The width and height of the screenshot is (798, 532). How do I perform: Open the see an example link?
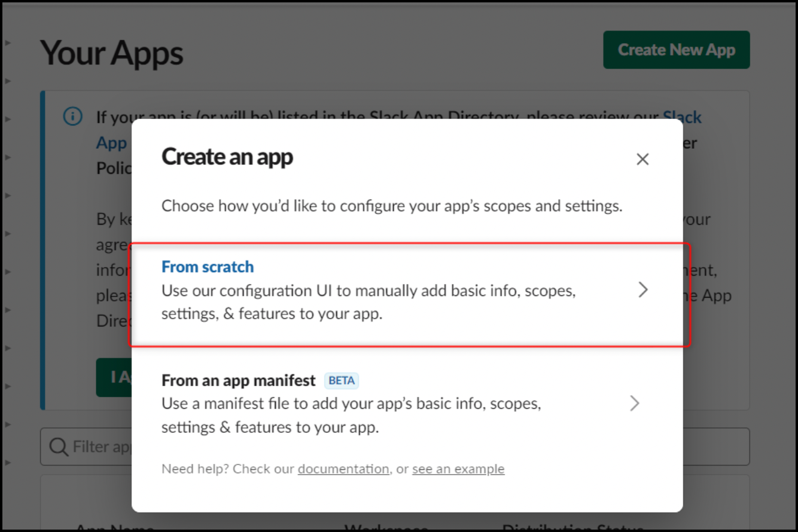pyautogui.click(x=458, y=469)
